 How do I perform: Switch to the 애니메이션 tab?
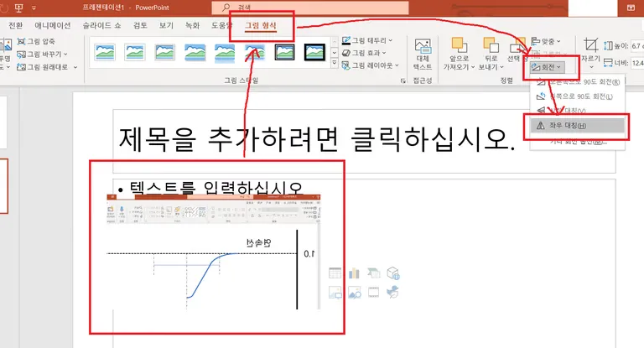pos(53,25)
